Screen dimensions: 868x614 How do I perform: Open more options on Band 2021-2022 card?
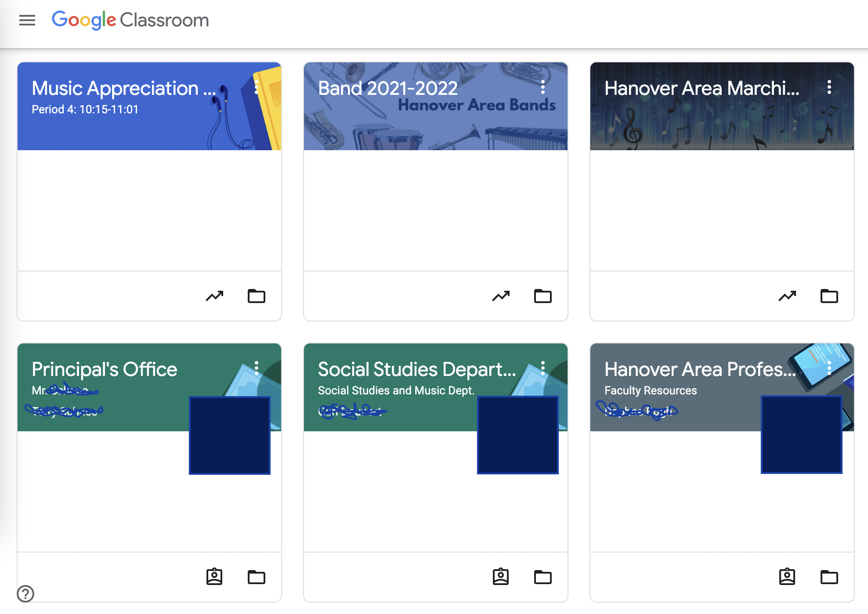[543, 87]
